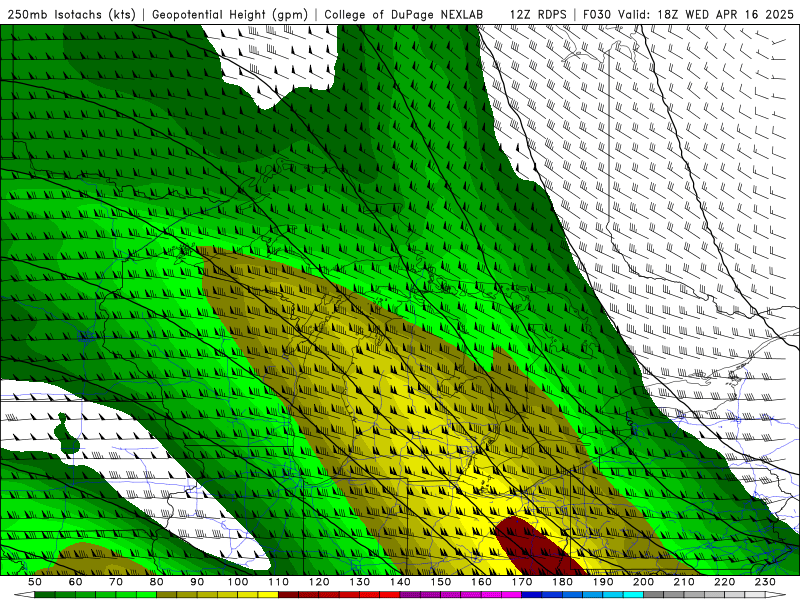Click the 50 legend value

[35, 582]
